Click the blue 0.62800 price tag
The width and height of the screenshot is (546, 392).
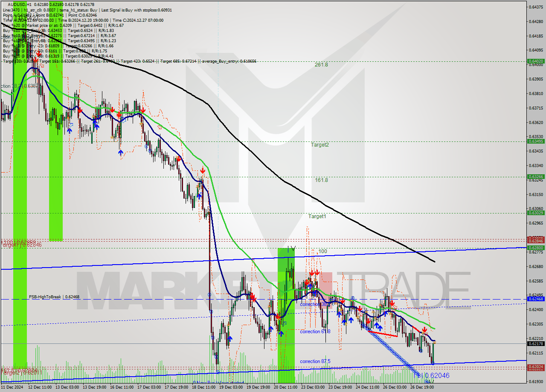pos(536,248)
